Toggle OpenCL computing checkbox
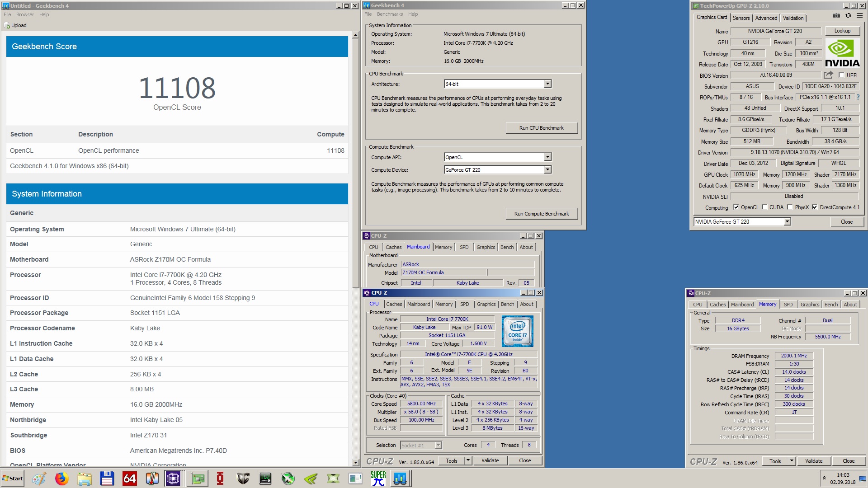 coord(736,207)
